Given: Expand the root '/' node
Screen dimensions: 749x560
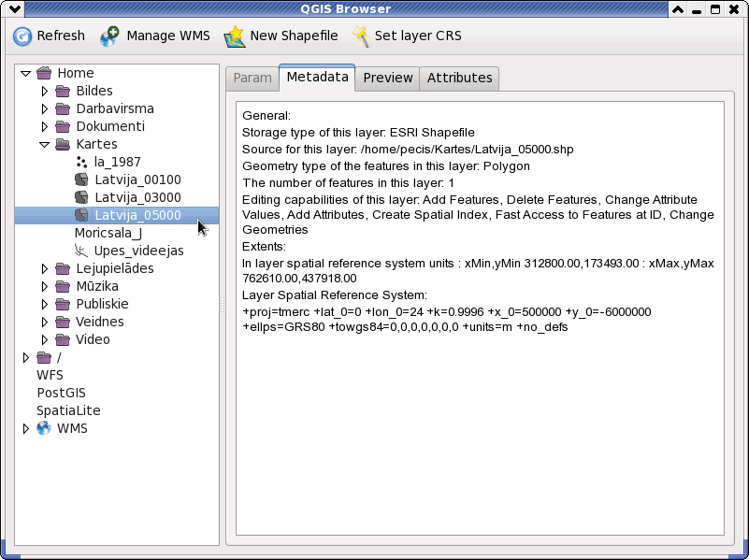Looking at the screenshot, I should tap(26, 357).
